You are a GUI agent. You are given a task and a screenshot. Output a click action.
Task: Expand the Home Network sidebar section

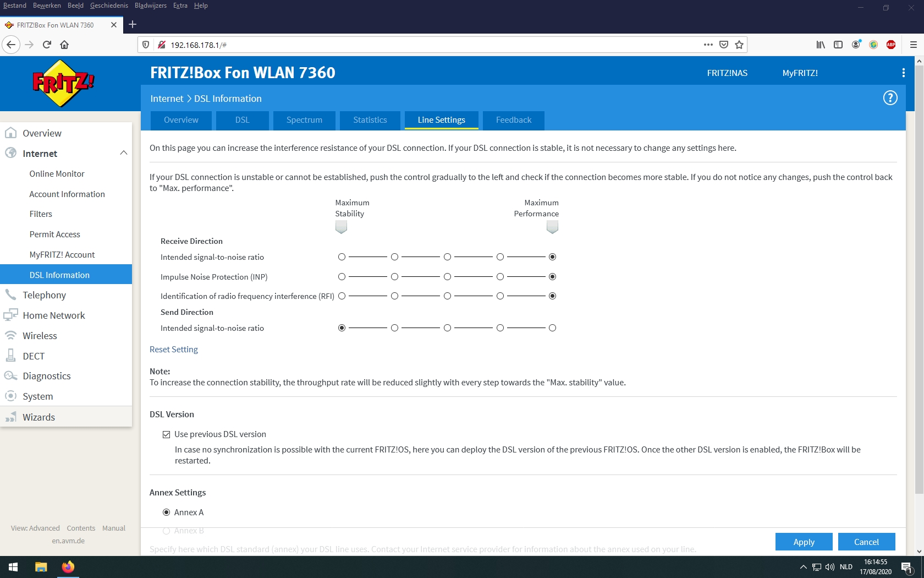pos(53,315)
